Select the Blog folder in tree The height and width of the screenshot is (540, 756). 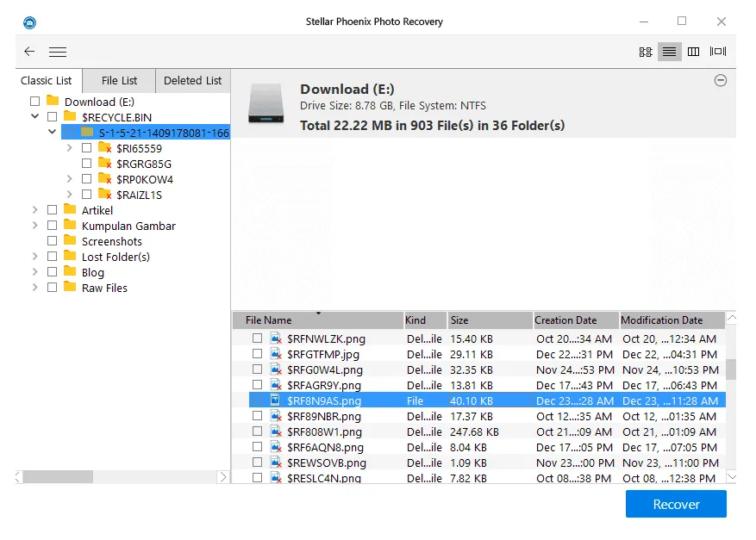coord(92,272)
